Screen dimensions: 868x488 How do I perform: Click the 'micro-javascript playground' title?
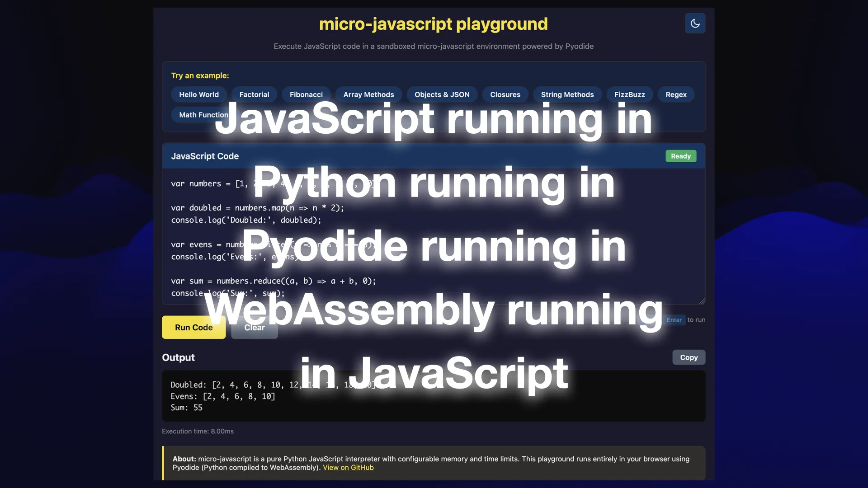point(434,23)
